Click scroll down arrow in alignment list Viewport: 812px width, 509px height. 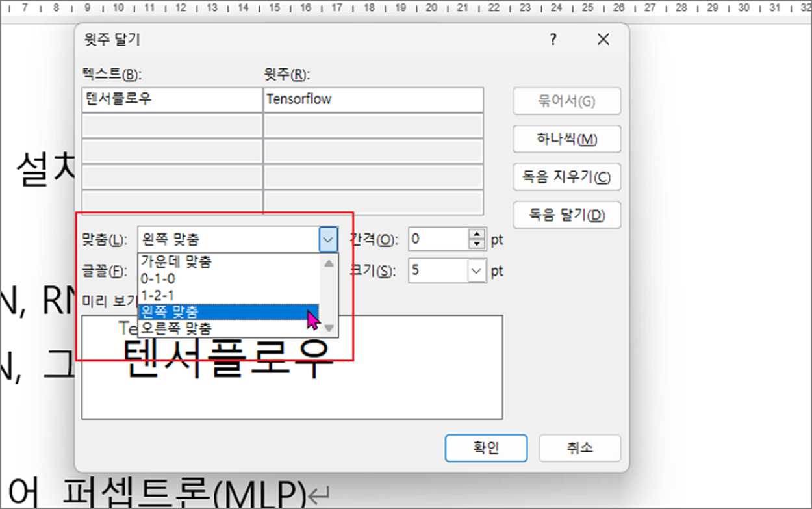(329, 328)
